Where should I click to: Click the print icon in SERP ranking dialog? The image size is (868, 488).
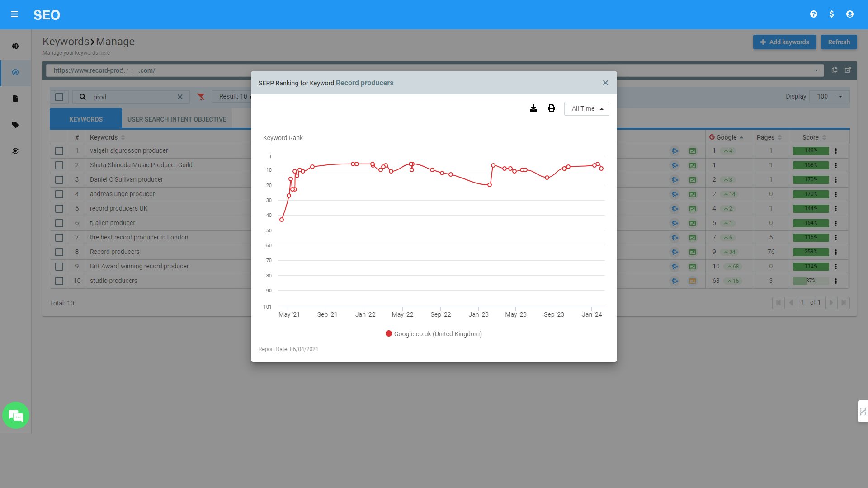tap(551, 108)
